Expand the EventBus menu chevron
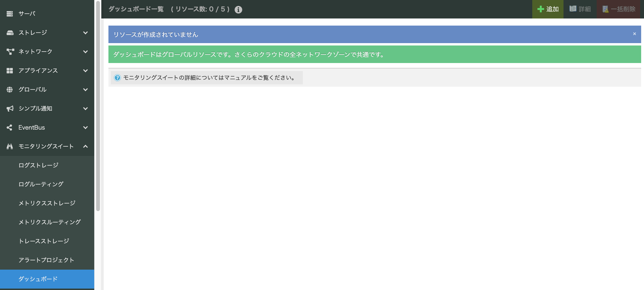Viewport: 644px width, 290px height. (x=86, y=128)
